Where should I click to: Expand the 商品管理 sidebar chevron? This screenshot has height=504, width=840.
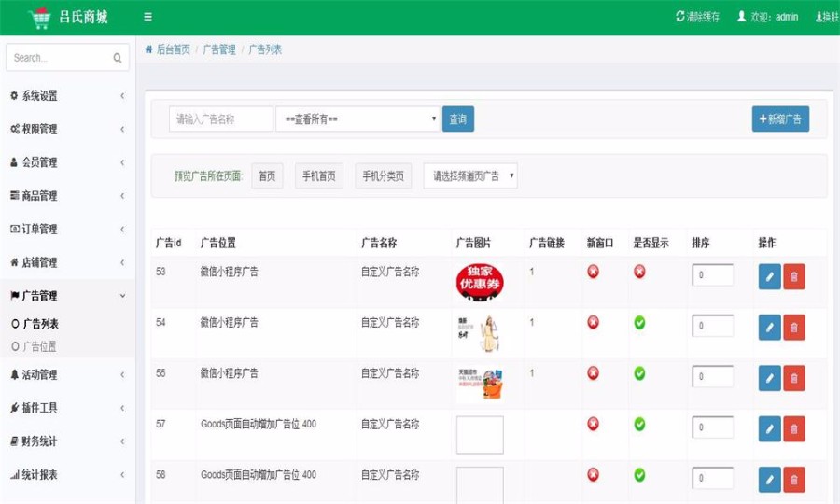pyautogui.click(x=122, y=195)
